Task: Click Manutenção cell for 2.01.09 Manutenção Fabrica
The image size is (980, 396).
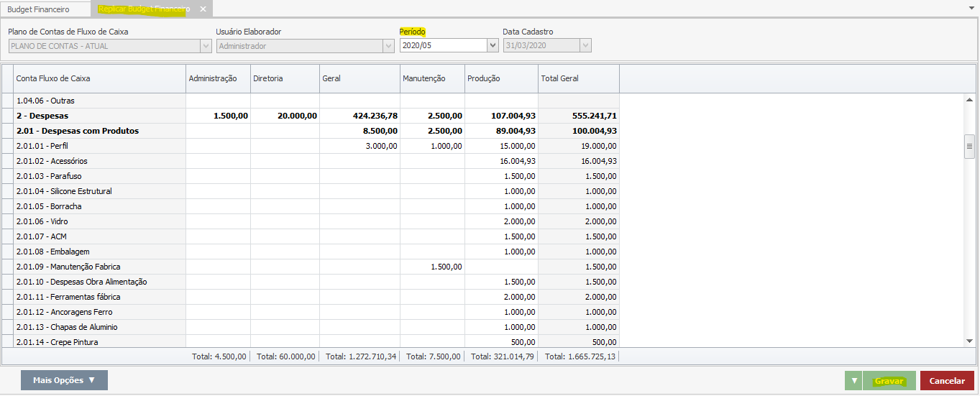Action: [432, 267]
